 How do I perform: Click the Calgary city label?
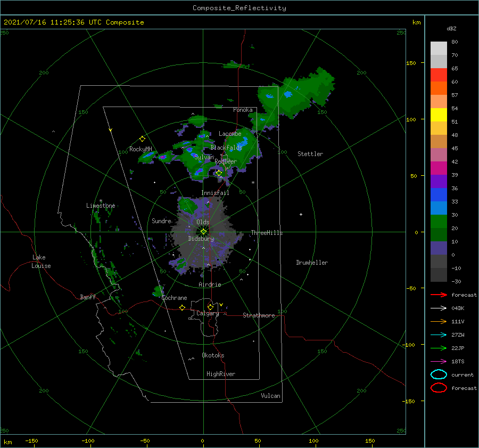click(x=208, y=313)
